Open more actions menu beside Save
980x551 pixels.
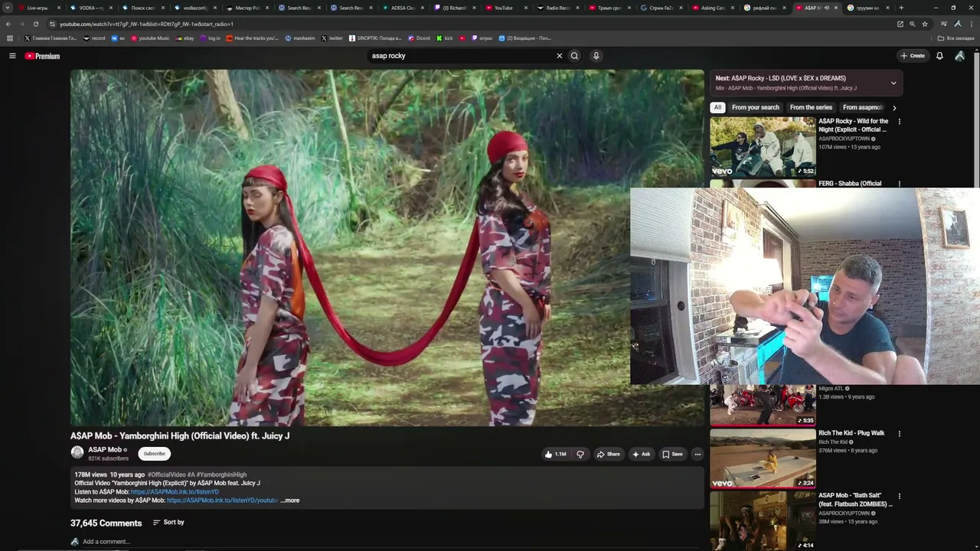pyautogui.click(x=697, y=454)
